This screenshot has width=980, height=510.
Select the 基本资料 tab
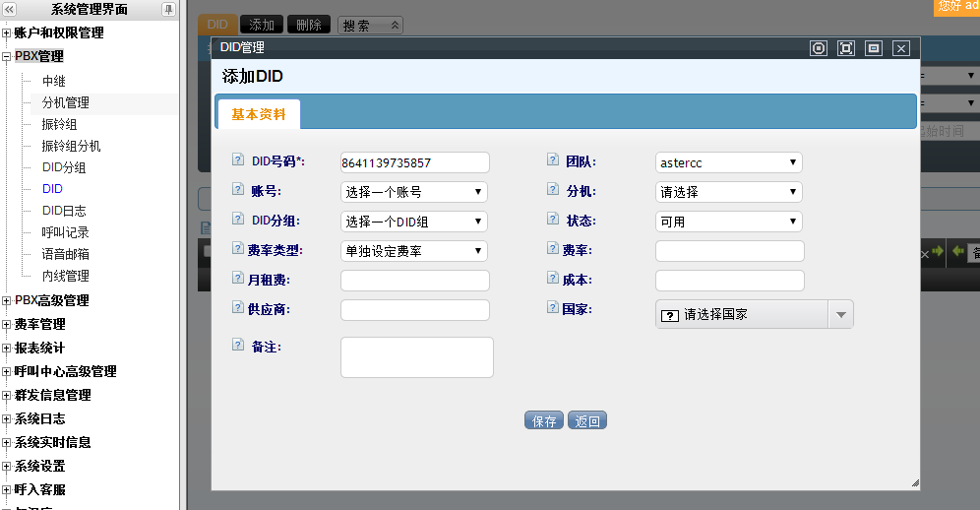259,114
